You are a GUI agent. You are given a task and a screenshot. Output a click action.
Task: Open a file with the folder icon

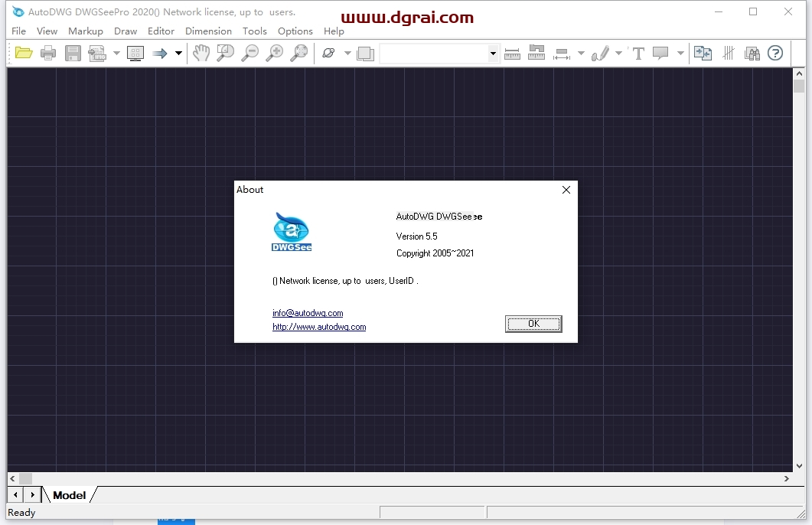(x=24, y=53)
